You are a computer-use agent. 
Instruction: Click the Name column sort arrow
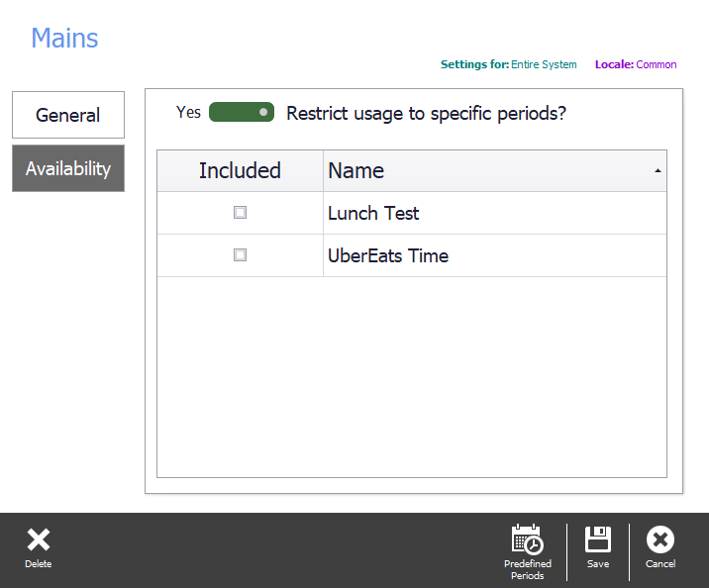658,171
